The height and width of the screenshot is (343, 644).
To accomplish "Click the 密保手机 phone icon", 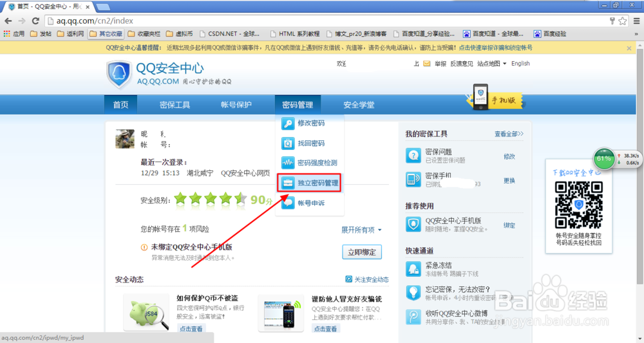I will pyautogui.click(x=413, y=180).
